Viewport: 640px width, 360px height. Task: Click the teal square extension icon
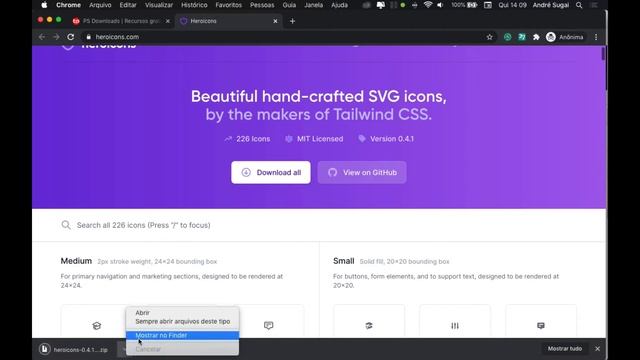pyautogui.click(x=522, y=37)
